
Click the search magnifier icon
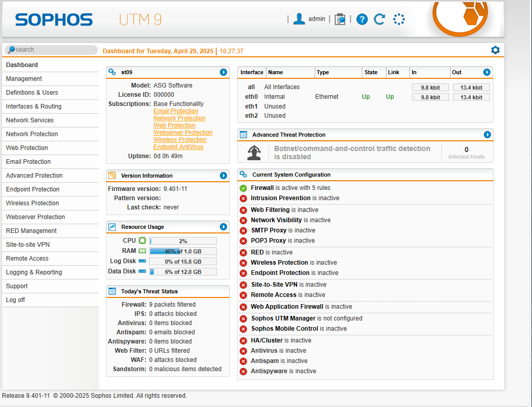tap(11, 50)
